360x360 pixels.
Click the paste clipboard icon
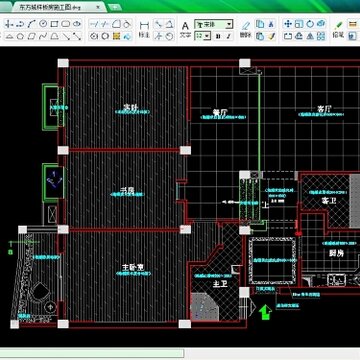pyautogui.click(x=260, y=36)
